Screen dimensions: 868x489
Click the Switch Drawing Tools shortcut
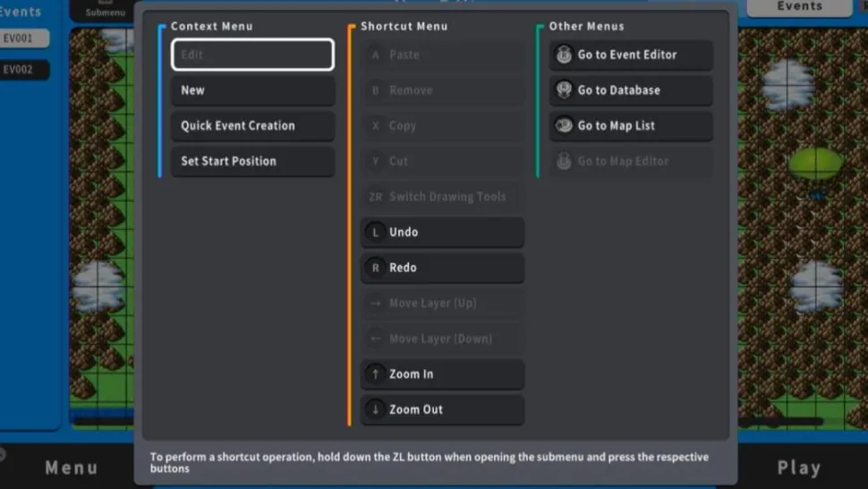pyautogui.click(x=442, y=197)
